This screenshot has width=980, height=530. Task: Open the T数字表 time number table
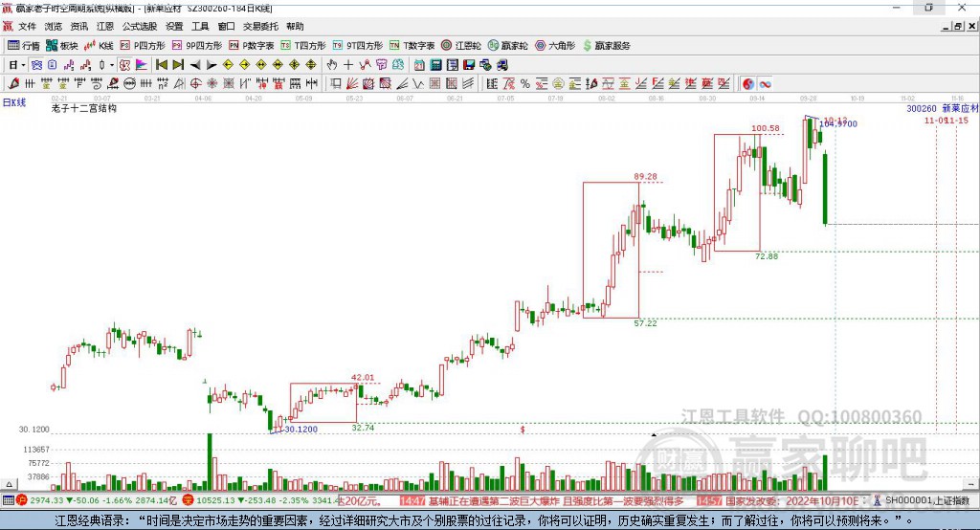pyautogui.click(x=412, y=46)
